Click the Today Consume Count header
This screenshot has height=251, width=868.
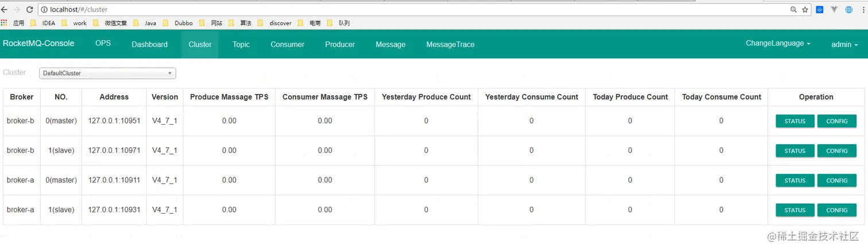click(x=722, y=97)
